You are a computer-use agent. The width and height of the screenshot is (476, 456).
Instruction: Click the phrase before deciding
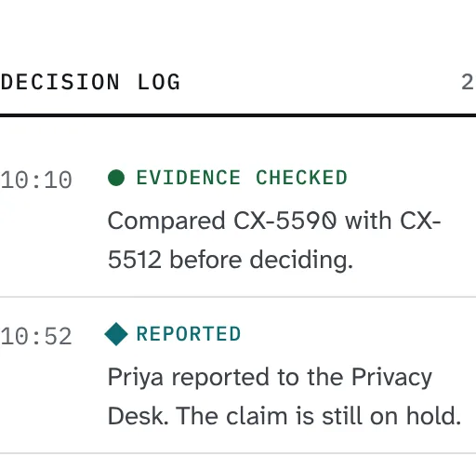tap(261, 260)
